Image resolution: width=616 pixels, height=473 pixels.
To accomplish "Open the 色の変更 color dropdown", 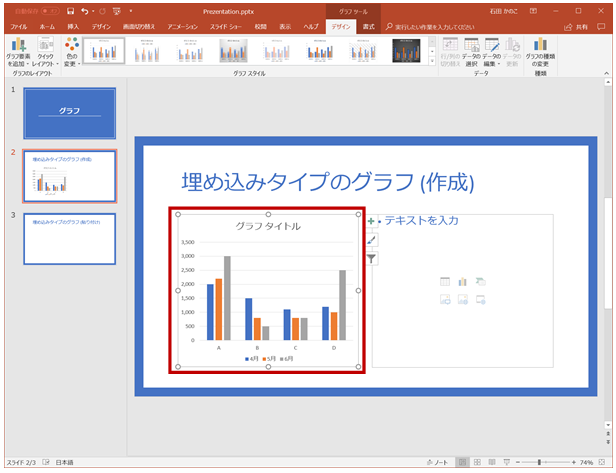I will (x=71, y=52).
